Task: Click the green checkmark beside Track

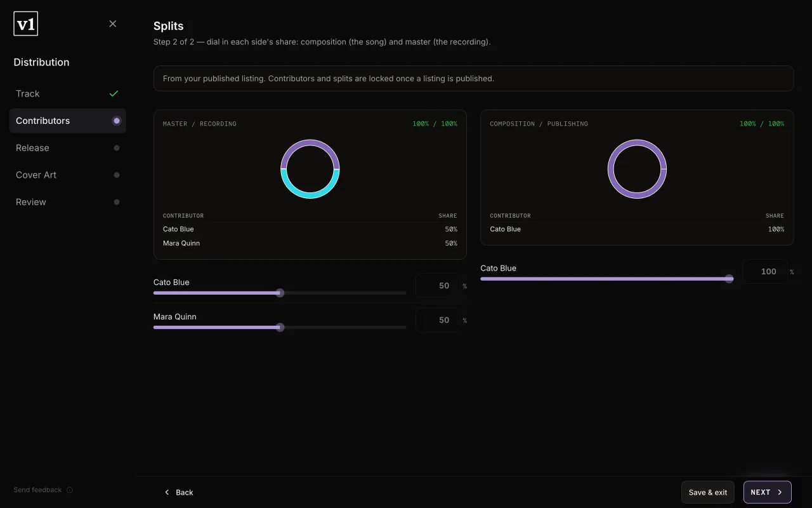Action: pos(114,93)
